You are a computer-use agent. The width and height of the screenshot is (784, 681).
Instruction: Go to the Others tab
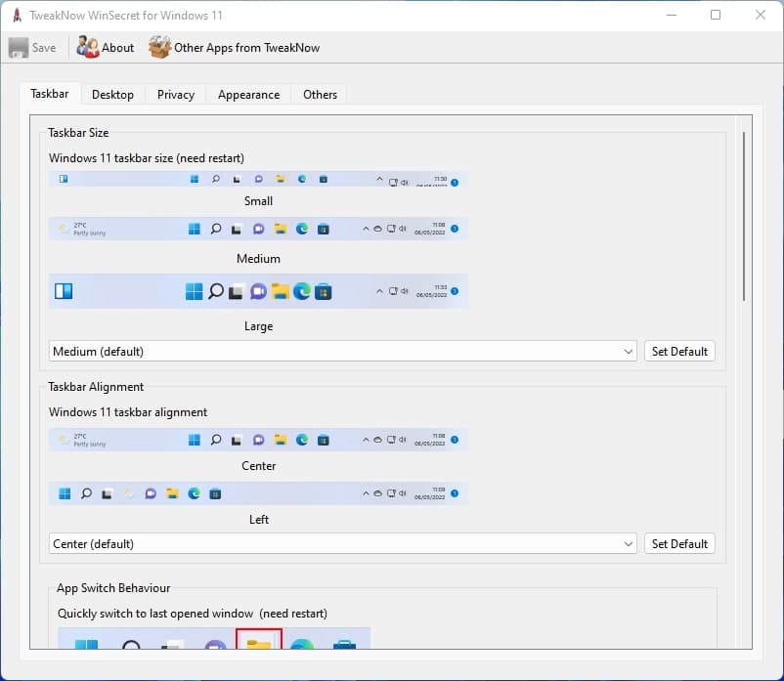point(320,95)
